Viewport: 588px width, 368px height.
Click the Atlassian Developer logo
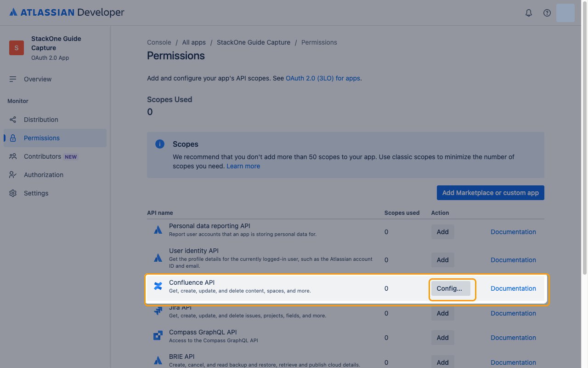67,12
